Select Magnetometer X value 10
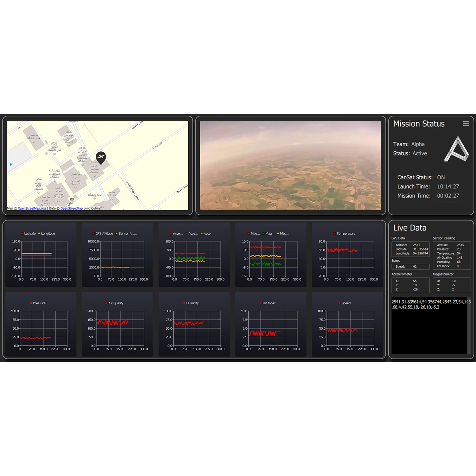Image resolution: width=476 pixels, height=476 pixels. pos(454,281)
